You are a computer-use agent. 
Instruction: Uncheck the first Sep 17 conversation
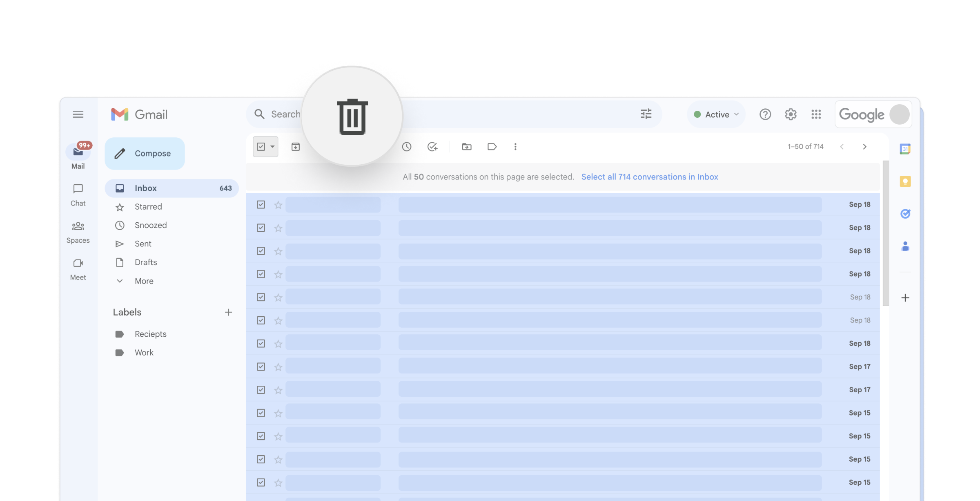(261, 367)
